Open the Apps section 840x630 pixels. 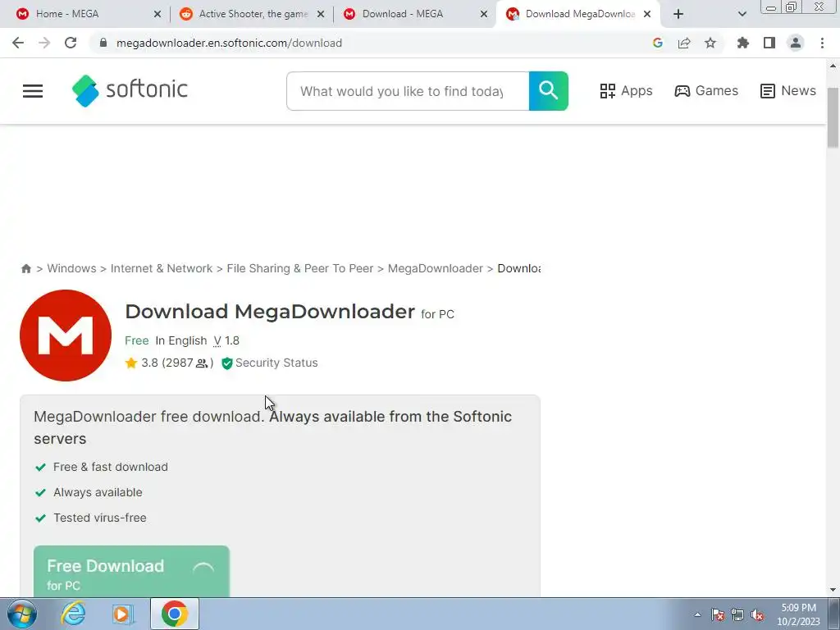pos(626,91)
